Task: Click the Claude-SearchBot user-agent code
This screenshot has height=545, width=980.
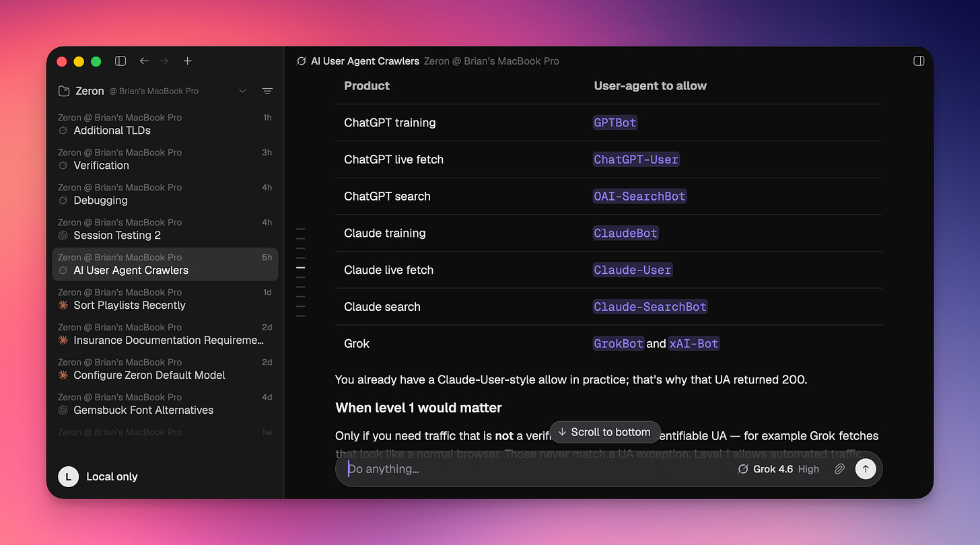Action: tap(650, 307)
